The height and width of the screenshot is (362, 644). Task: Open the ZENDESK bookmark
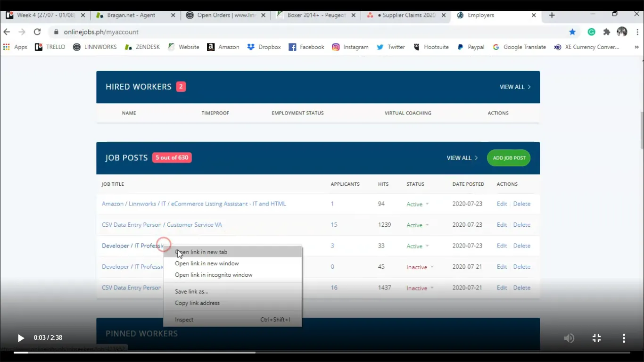coord(142,47)
